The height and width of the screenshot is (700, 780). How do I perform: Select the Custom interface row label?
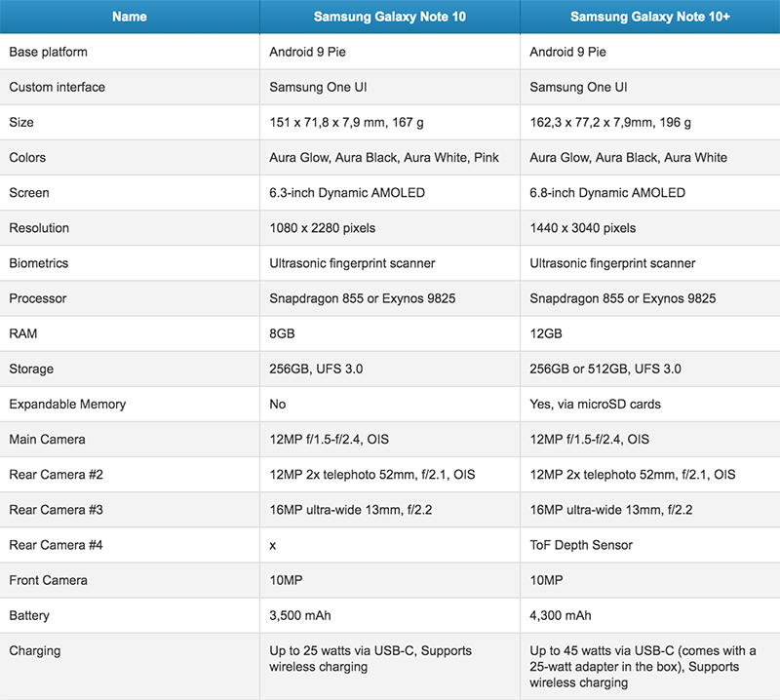coord(57,87)
